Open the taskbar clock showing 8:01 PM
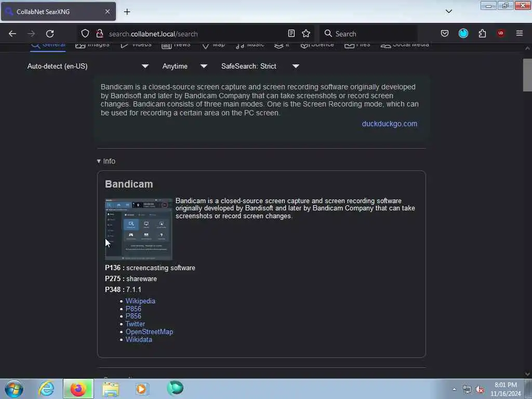532x399 pixels. coord(506,389)
